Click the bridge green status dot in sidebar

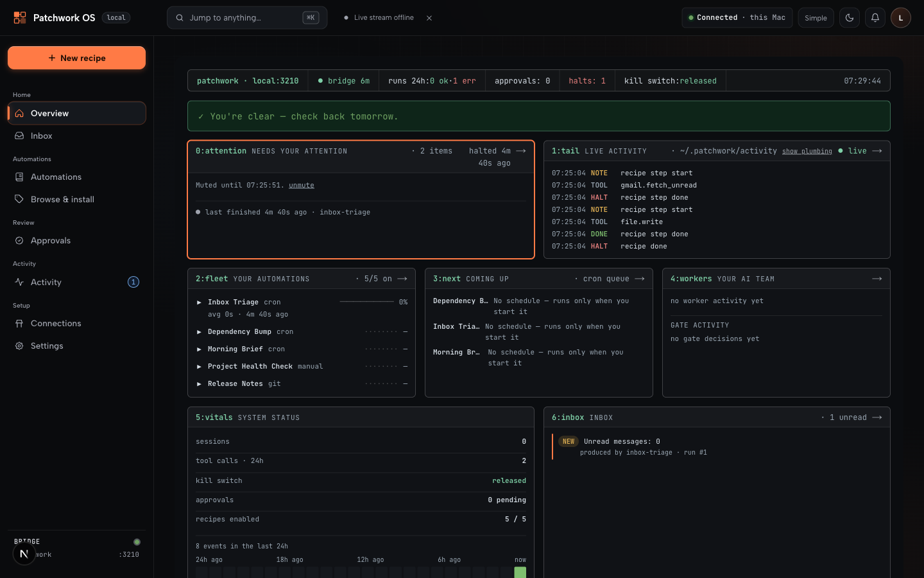point(137,542)
